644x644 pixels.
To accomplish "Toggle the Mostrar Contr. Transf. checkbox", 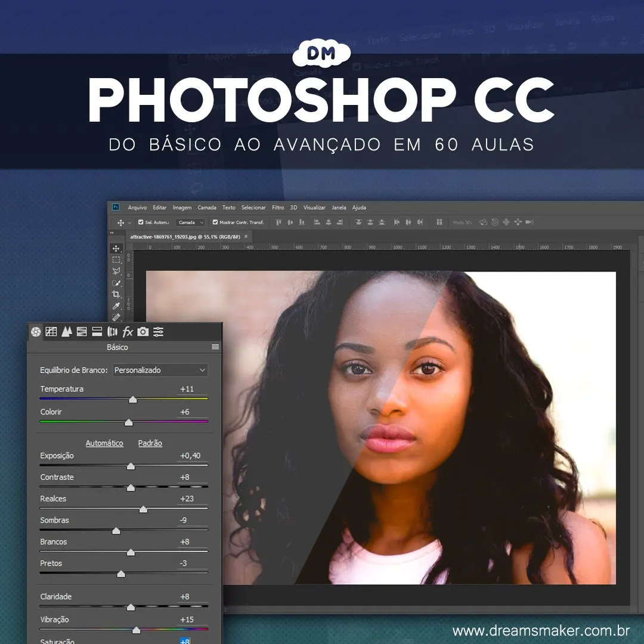I will [215, 222].
